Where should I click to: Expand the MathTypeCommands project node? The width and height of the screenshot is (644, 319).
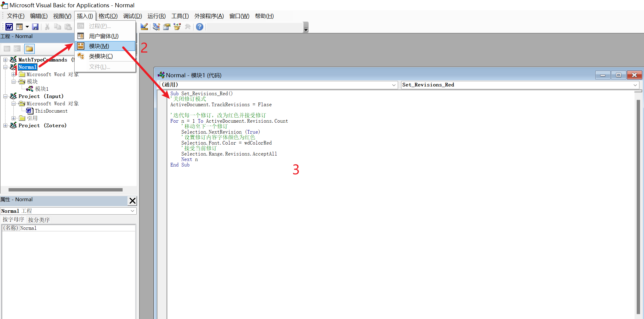point(5,60)
